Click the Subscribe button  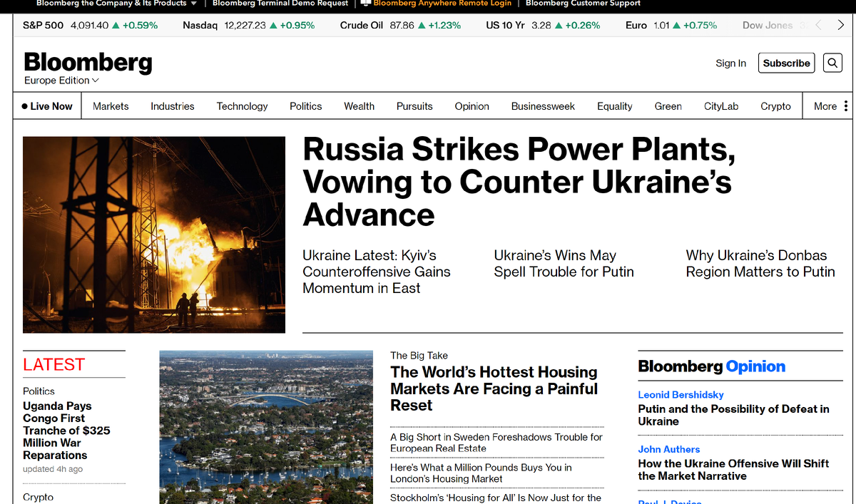(x=786, y=63)
